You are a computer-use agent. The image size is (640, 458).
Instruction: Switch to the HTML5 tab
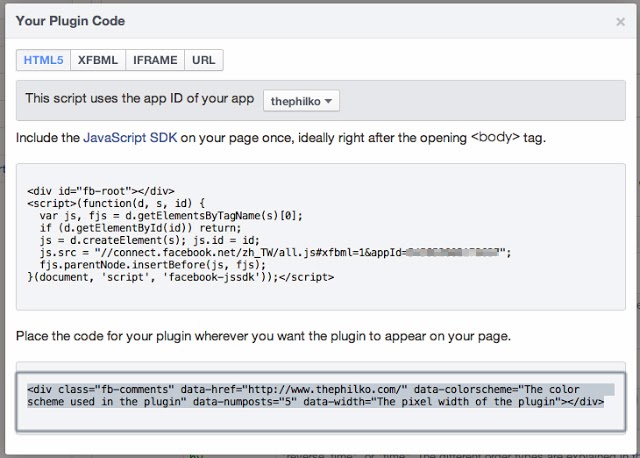(x=43, y=60)
